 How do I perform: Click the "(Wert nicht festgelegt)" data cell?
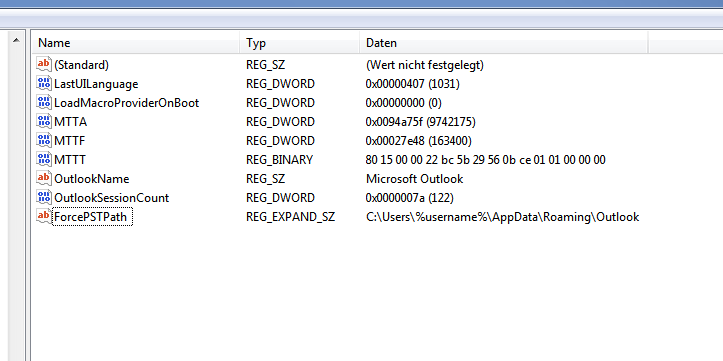click(x=425, y=65)
